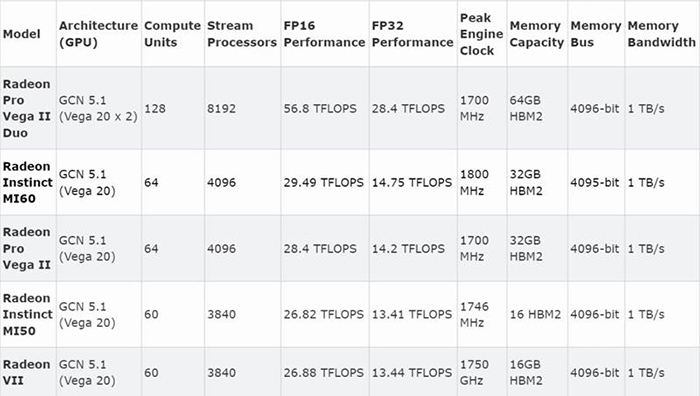The height and width of the screenshot is (396, 700).
Task: Select the Radeon VII model cell
Action: (26, 372)
